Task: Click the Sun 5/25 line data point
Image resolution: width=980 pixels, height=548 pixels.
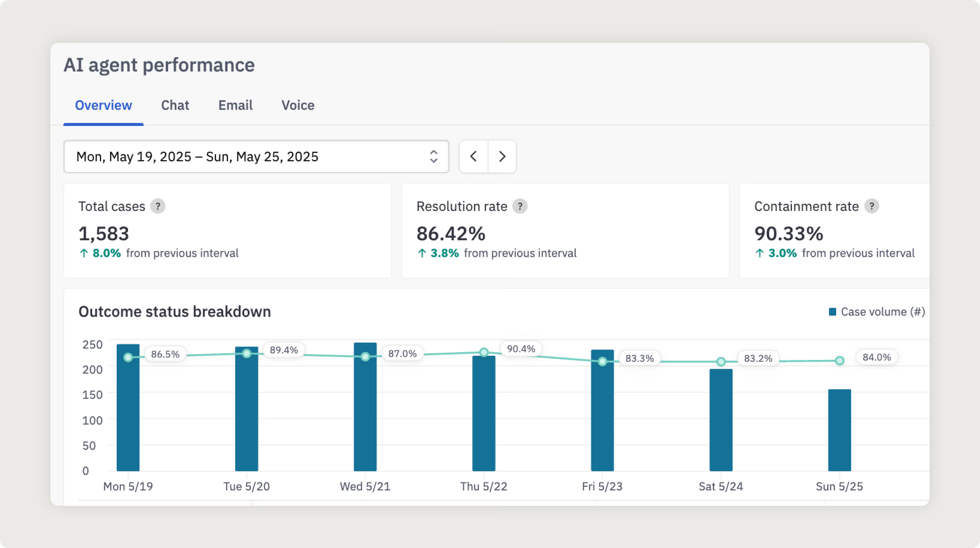Action: coord(840,360)
